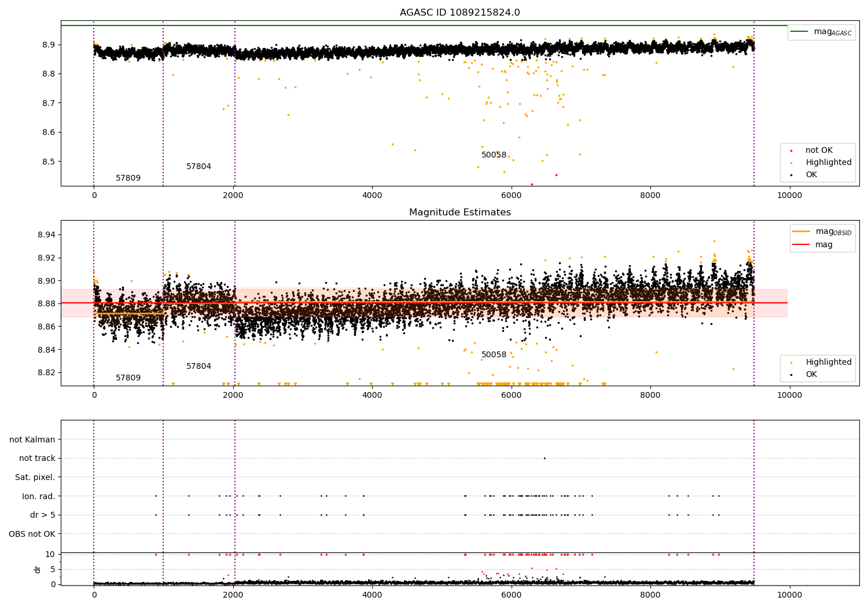Click the 8.7 y-axis tick label
Viewport: 868px width, 608px height.
(x=49, y=104)
